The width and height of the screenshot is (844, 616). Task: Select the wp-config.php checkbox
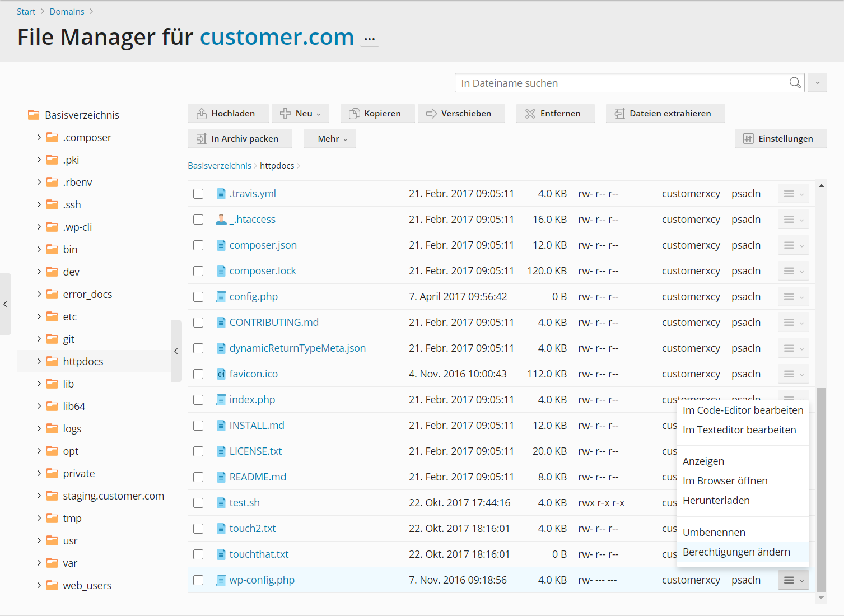pos(198,580)
